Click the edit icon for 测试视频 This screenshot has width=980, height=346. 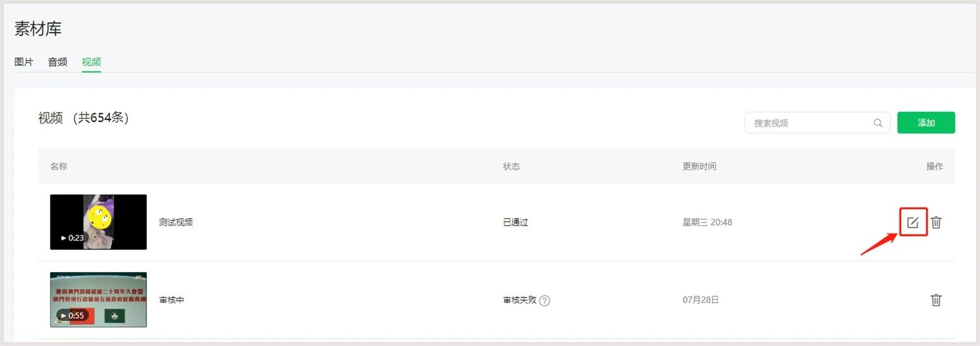point(912,223)
